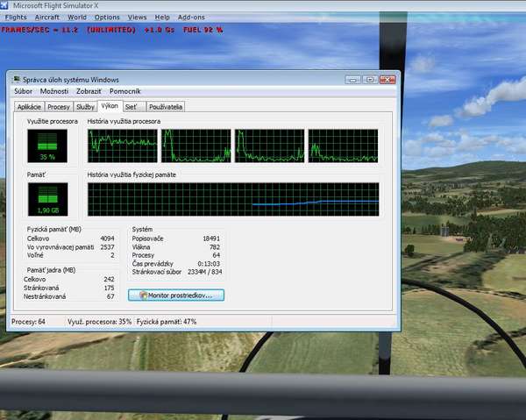Viewport: 526px width, 420px height.
Task: Open the Pomocník menu in Task Manager
Action: [124, 91]
